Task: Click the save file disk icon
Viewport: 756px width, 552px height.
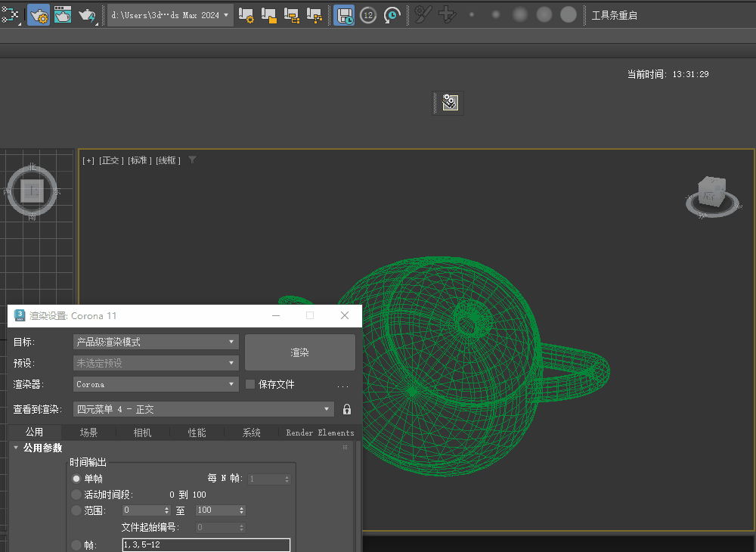Action: click(x=344, y=14)
